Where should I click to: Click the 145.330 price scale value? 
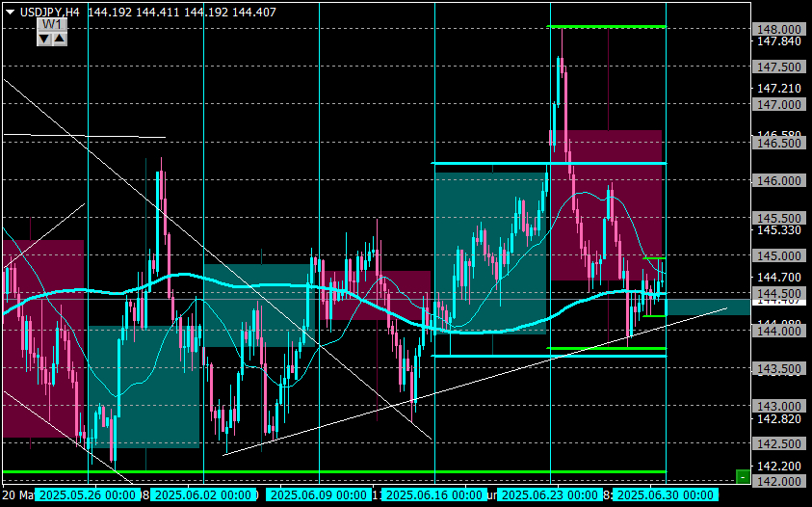[779, 230]
